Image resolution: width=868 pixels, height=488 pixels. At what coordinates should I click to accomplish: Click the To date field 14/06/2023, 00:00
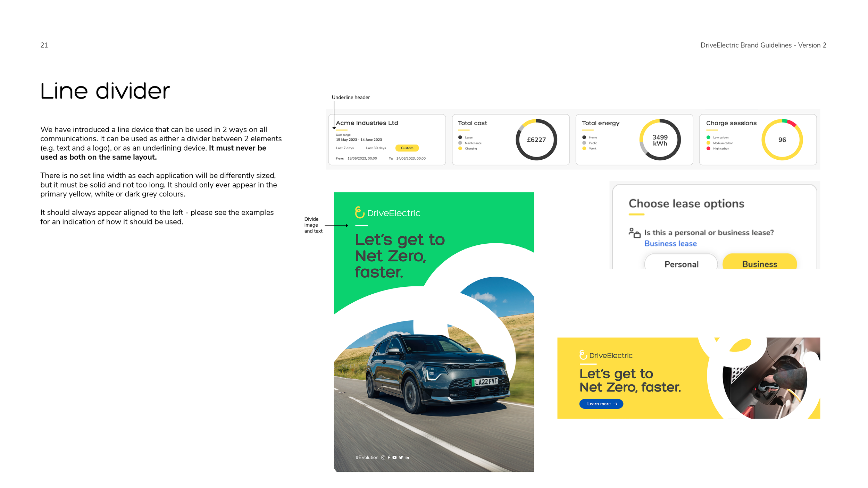411,158
